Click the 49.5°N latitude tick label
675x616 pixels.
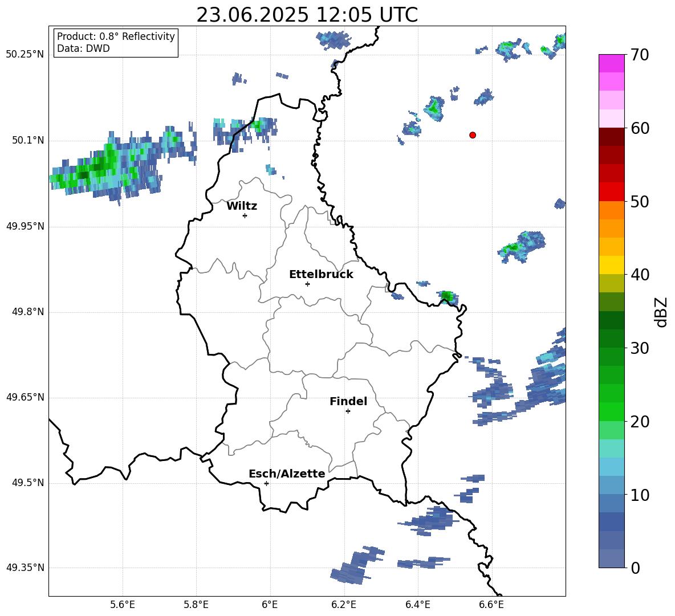tap(28, 483)
